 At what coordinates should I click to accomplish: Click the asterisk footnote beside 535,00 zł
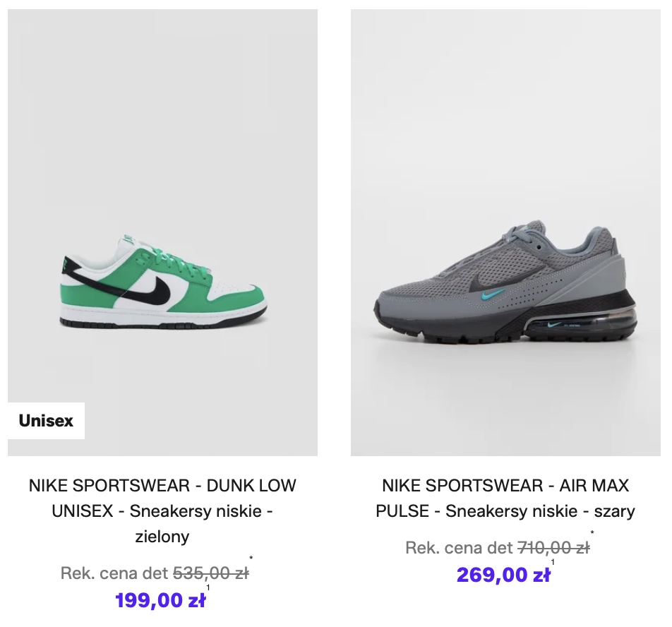point(251,558)
